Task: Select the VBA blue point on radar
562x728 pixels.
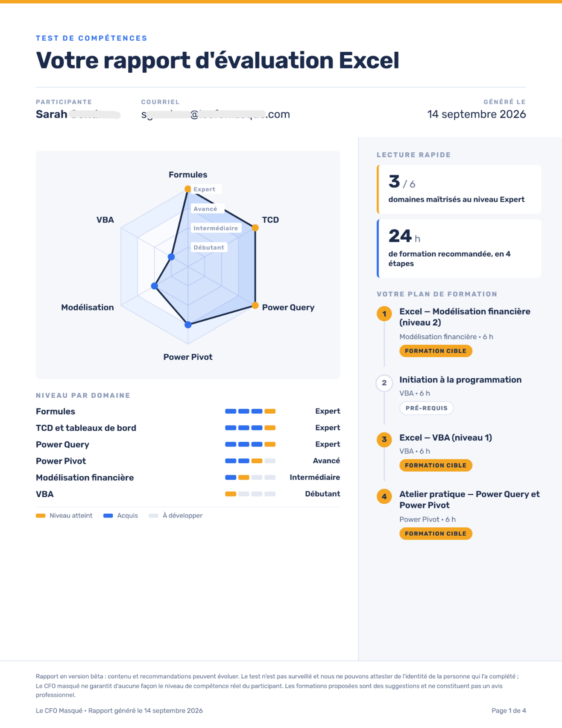Action: coord(171,257)
